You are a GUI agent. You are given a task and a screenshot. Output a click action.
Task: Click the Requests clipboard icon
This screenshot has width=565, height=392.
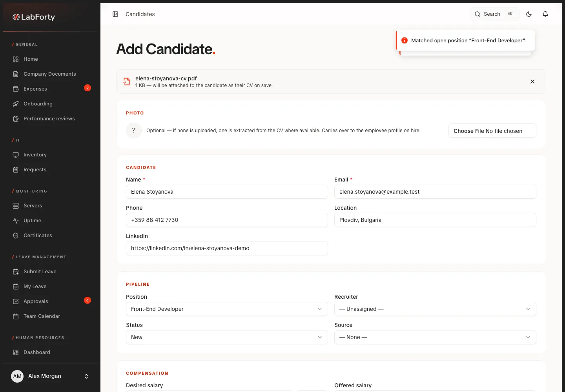[x=16, y=170]
